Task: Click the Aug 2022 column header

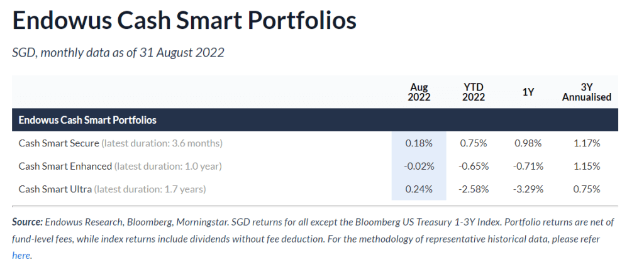Action: point(419,92)
